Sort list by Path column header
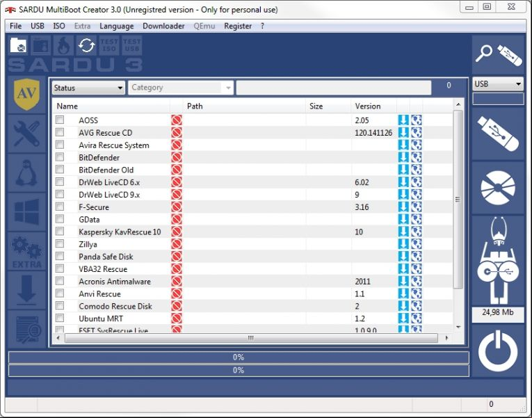This screenshot has width=532, height=418. (244, 106)
